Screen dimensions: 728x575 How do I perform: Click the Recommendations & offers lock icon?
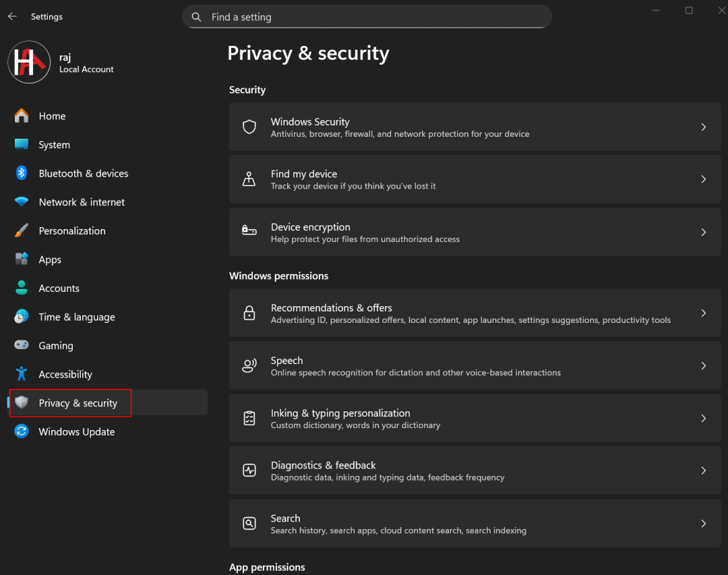click(249, 313)
